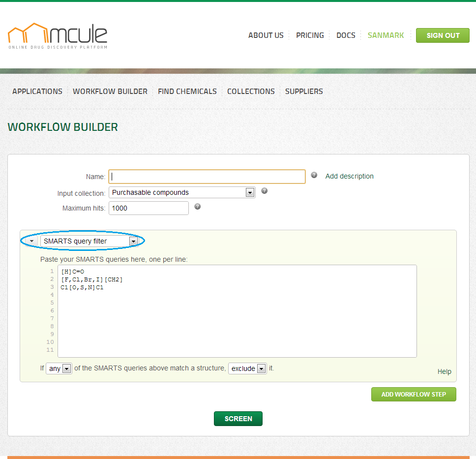Open Suppliers in navigation bar
This screenshot has width=476, height=459.
click(x=304, y=92)
